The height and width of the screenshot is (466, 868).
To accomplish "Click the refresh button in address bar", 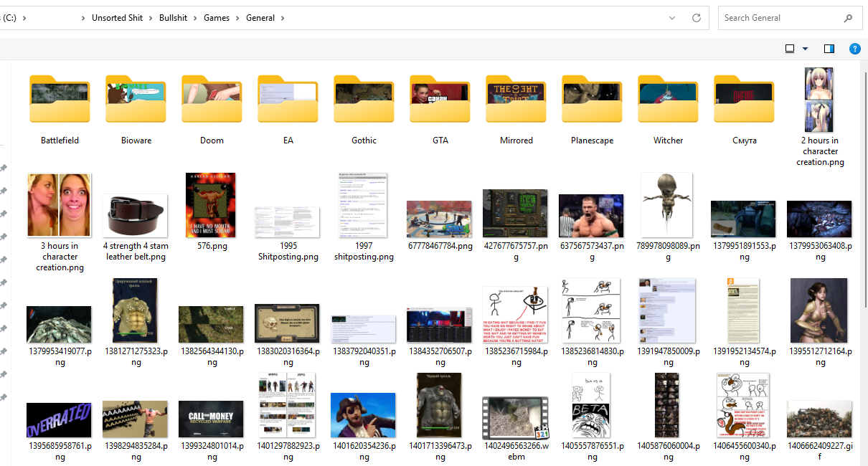I will coord(696,18).
